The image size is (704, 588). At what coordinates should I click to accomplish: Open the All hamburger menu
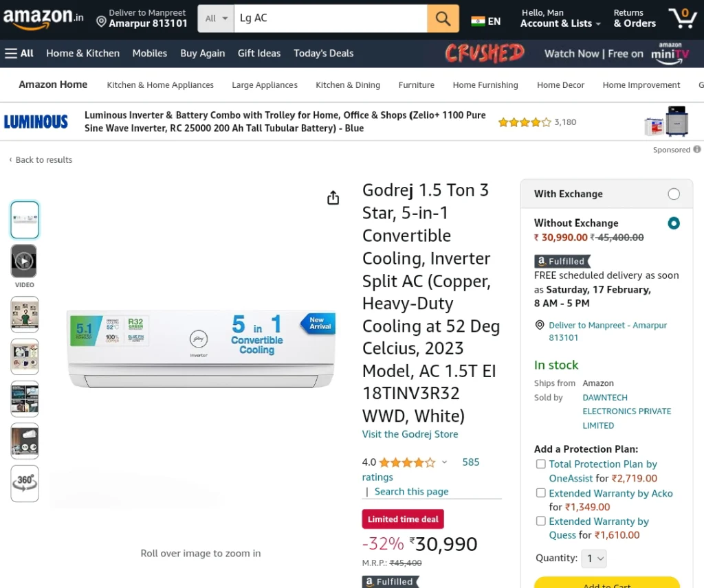point(19,54)
